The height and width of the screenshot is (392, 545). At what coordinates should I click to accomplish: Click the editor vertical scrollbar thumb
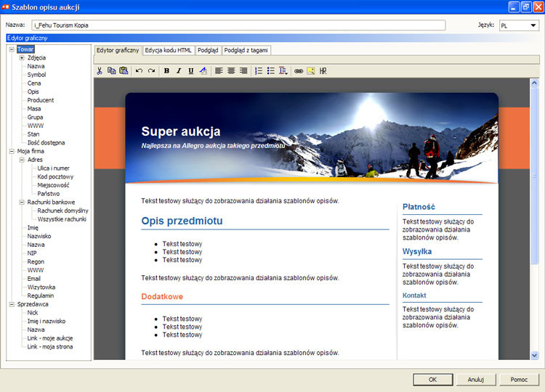tap(535, 176)
